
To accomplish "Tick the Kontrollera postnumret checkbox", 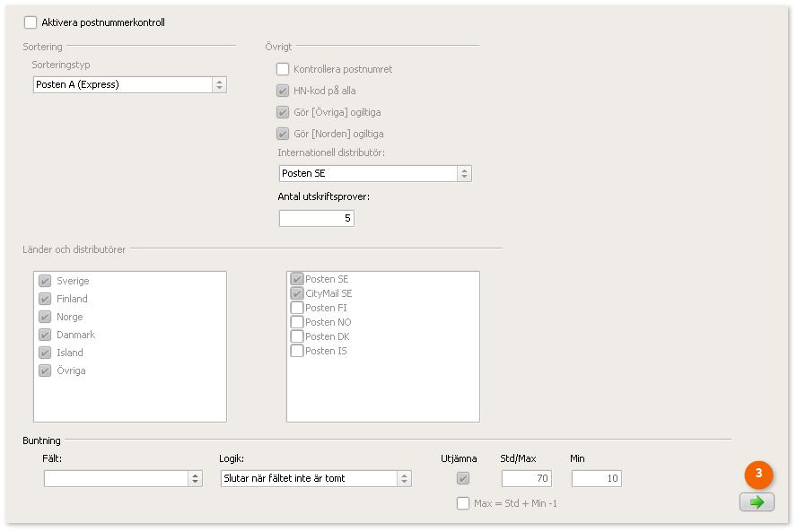I will click(283, 69).
